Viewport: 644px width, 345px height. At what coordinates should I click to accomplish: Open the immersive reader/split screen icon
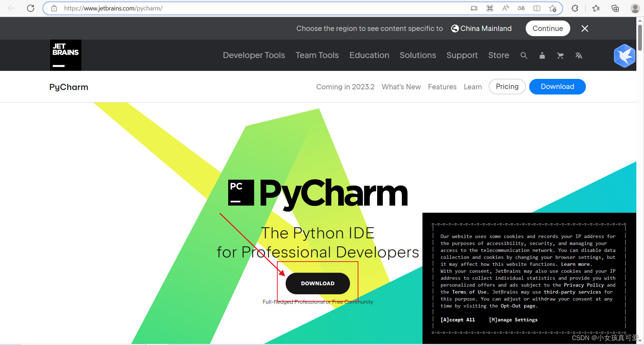537,8
